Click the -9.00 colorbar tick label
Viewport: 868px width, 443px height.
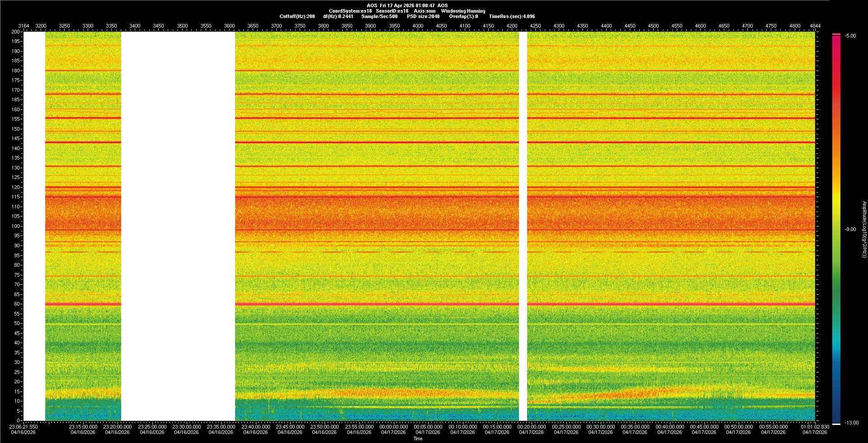850,229
